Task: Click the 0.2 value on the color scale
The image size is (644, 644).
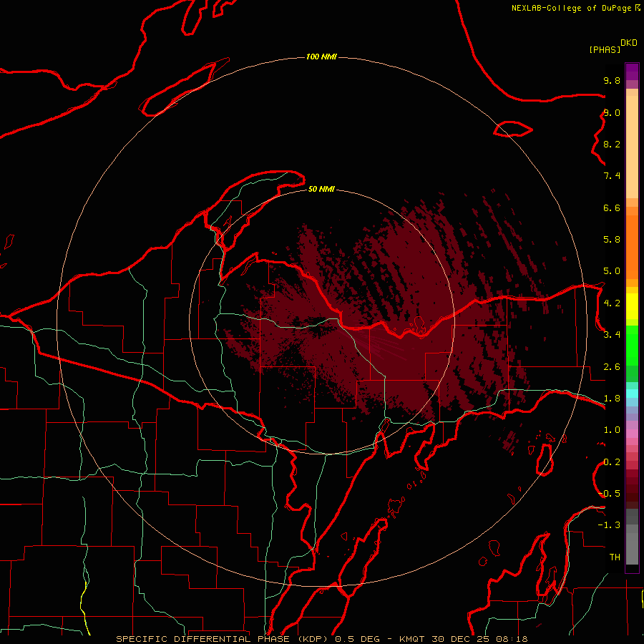Action: [x=612, y=462]
